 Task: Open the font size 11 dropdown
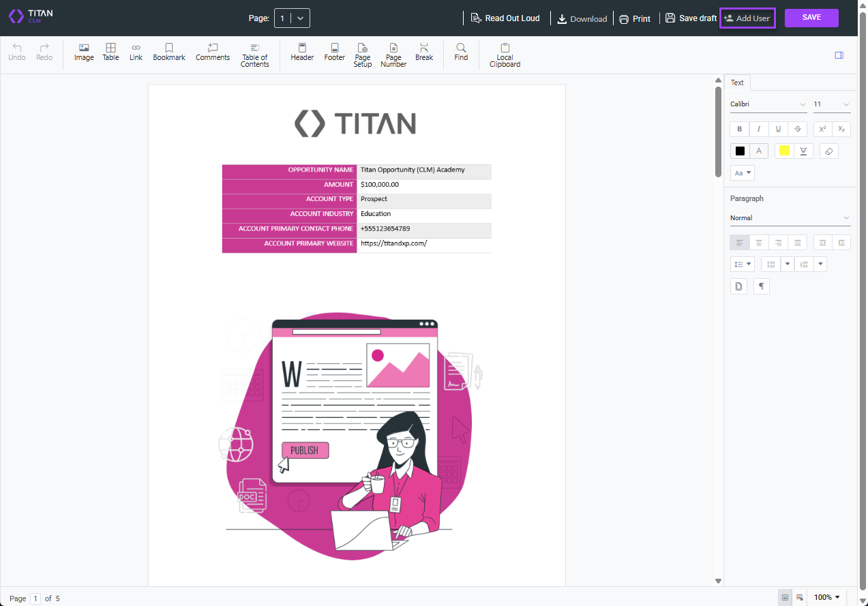(x=830, y=104)
